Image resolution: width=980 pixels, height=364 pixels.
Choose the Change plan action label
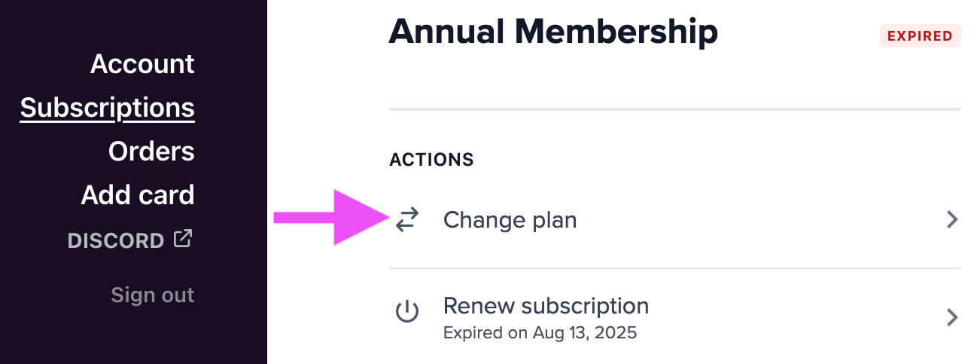(510, 220)
